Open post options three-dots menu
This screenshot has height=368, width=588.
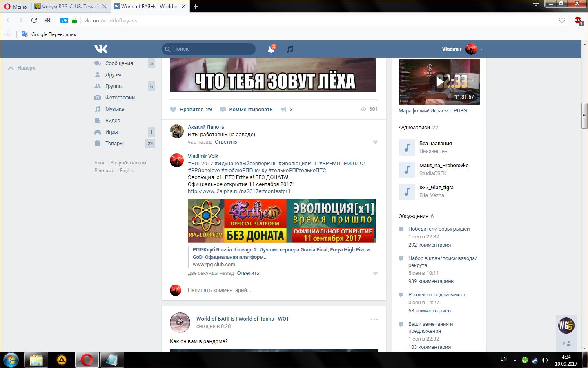[x=374, y=319]
